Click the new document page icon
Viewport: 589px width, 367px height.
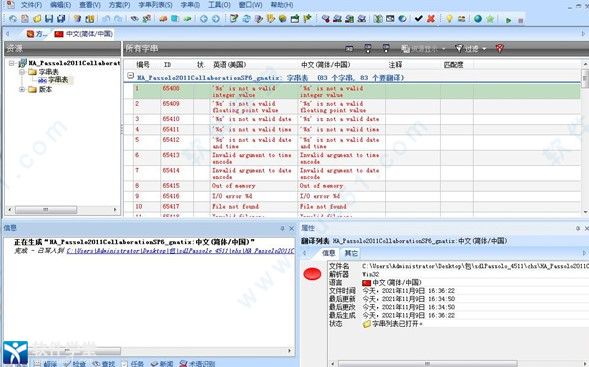[25, 18]
